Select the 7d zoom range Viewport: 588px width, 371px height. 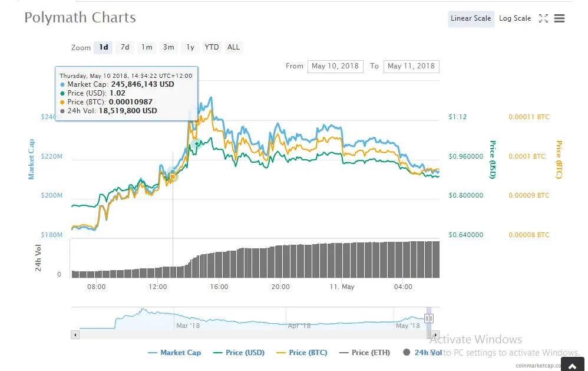point(125,47)
